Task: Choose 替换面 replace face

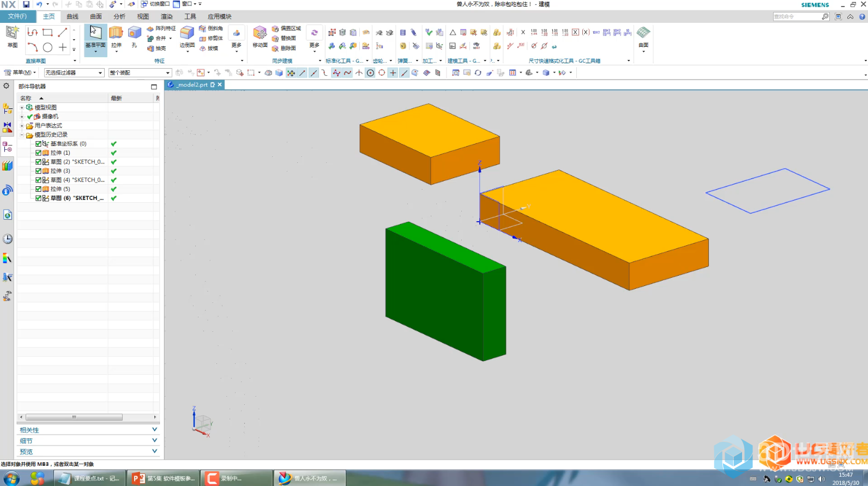Action: coord(284,38)
